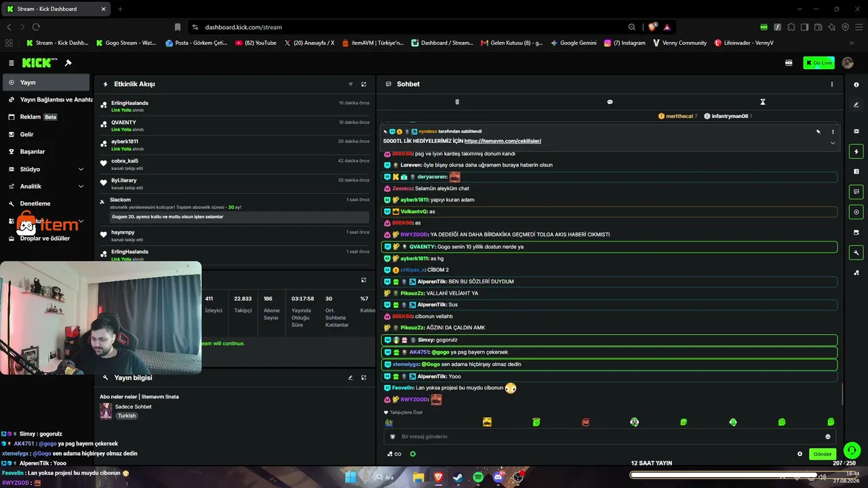
Task: Open File Explorer from the taskbar
Action: click(418, 477)
